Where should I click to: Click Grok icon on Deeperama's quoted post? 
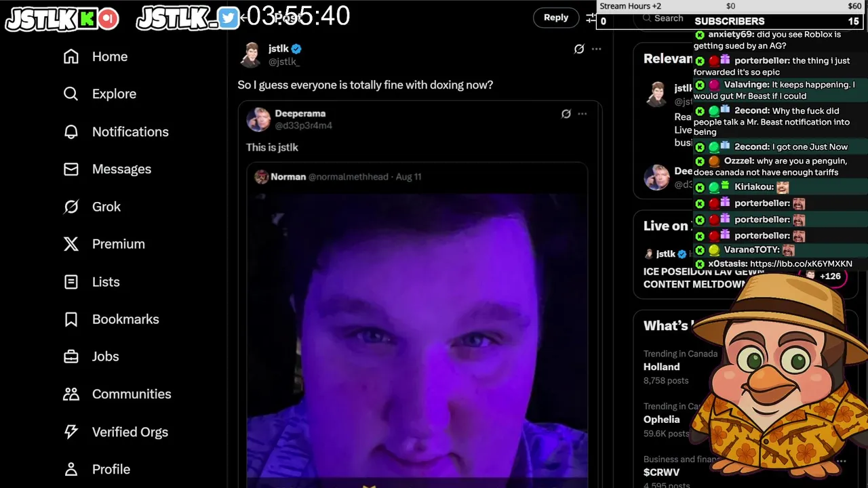pyautogui.click(x=566, y=114)
